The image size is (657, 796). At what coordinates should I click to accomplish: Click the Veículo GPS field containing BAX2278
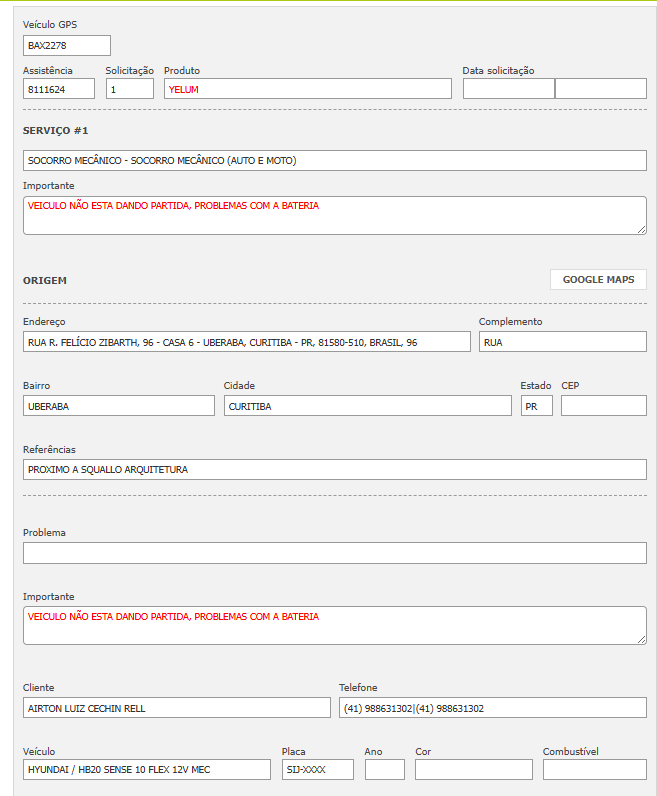tap(67, 46)
